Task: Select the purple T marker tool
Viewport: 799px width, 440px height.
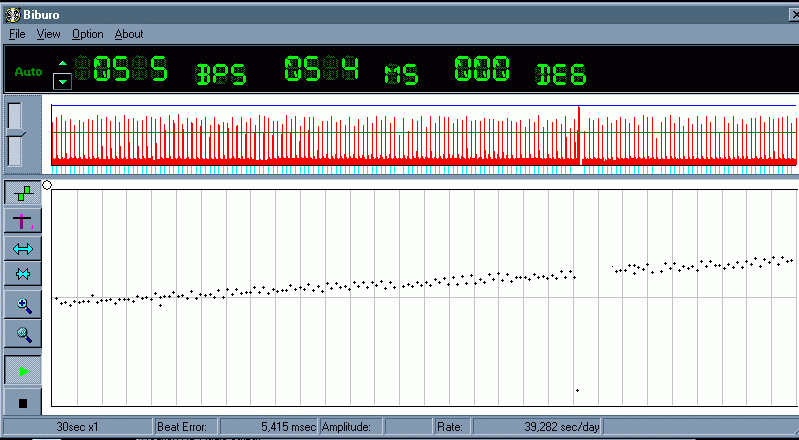Action: pyautogui.click(x=23, y=221)
